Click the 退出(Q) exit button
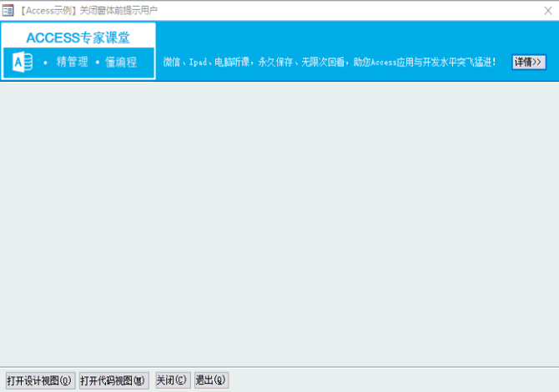This screenshot has height=392, width=559. coord(211,379)
